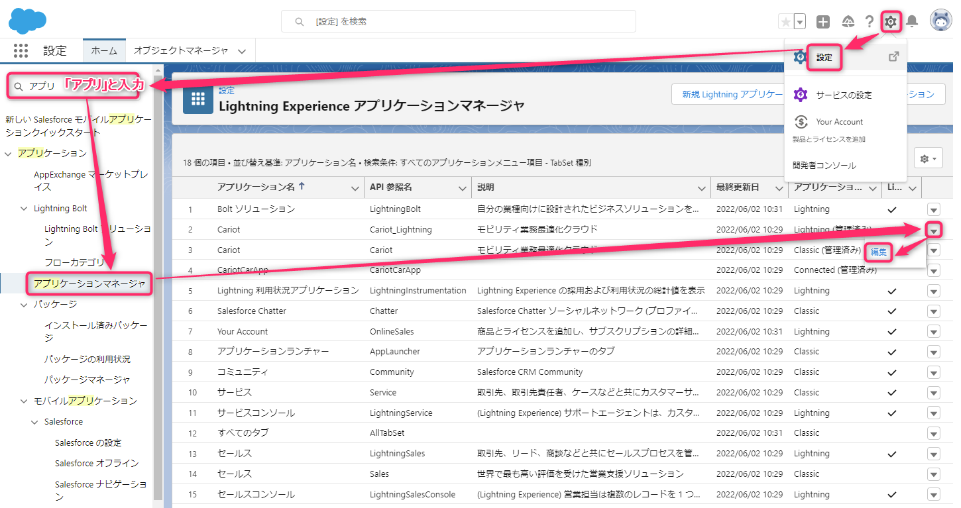Click the AllTabSet API name cell
This screenshot has height=508, width=961.
[387, 433]
